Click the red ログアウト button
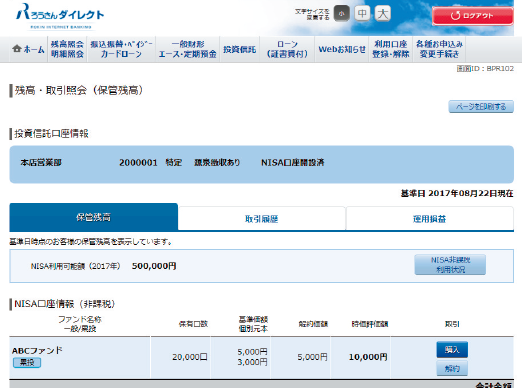This screenshot has height=388, width=522. [x=473, y=16]
